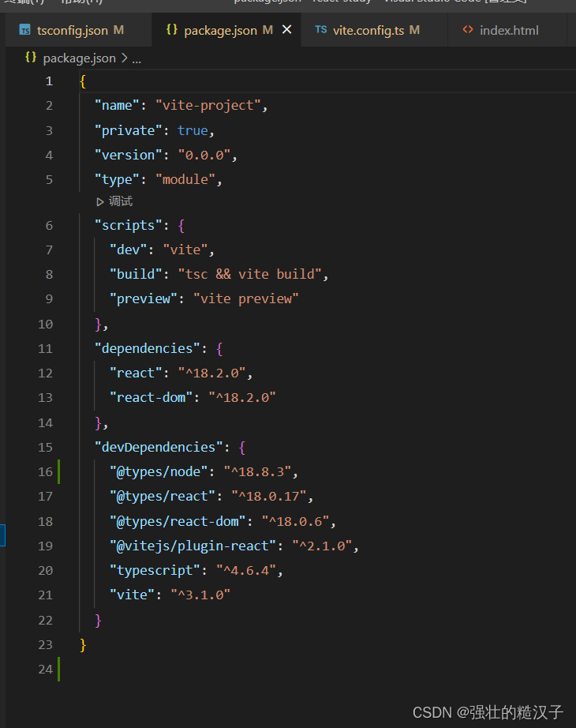The height and width of the screenshot is (728, 576).
Task: Click the "vite preview" value
Action: (246, 299)
